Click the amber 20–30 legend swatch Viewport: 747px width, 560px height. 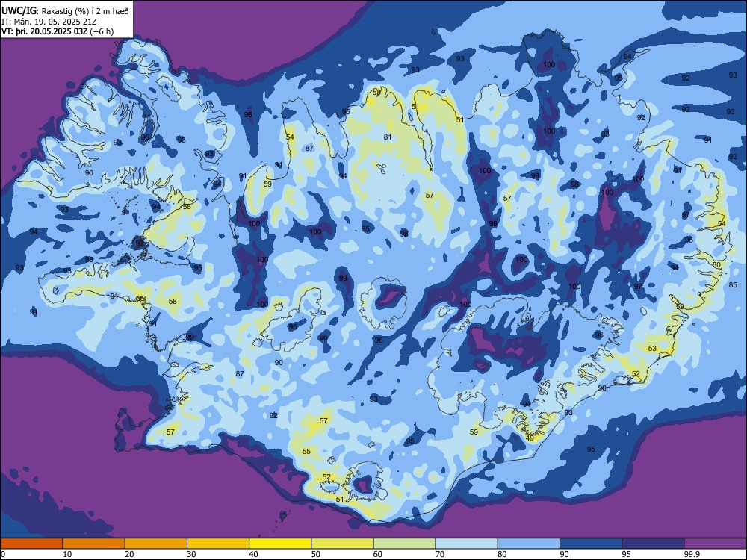coord(156,544)
